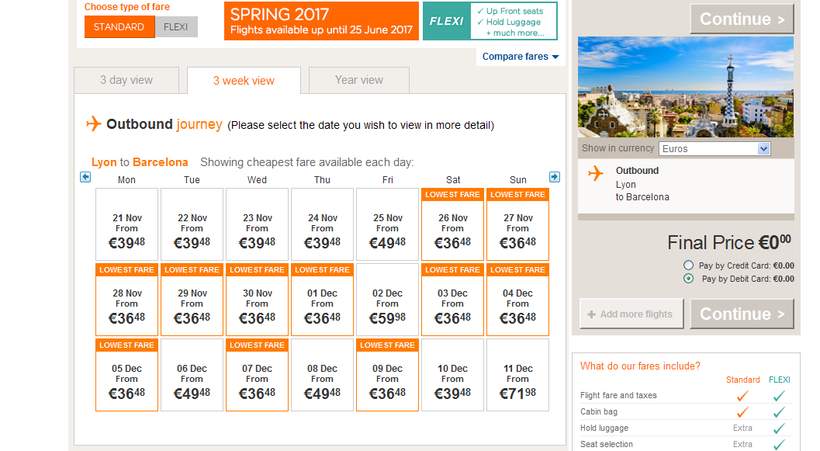Screen dimensions: 820x451
Task: Click the FLEXI promotional banner
Action: 489,20
